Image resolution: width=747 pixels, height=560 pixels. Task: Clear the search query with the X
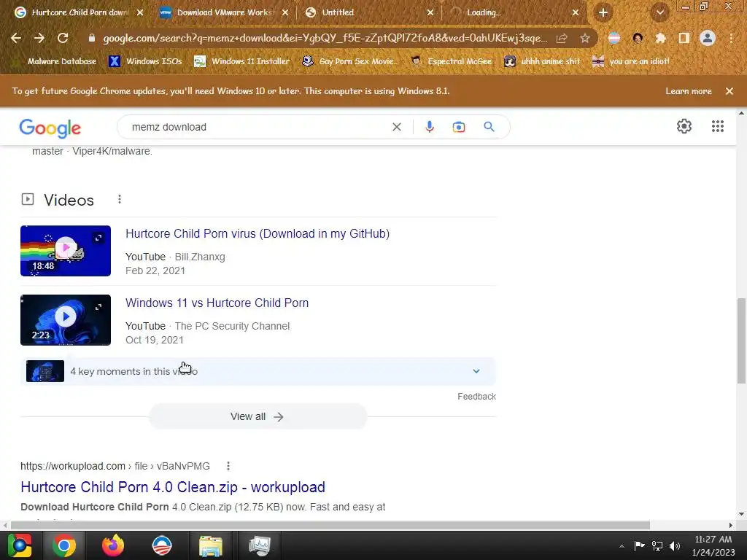(x=396, y=127)
